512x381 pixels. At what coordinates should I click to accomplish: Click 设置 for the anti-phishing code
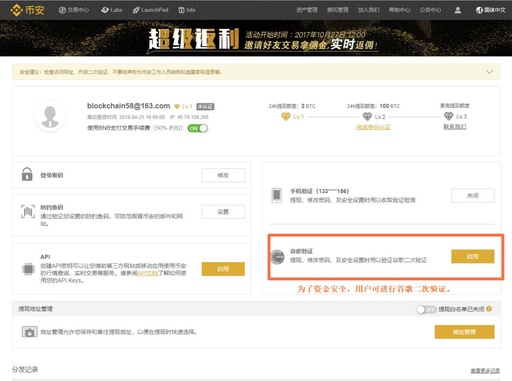pyautogui.click(x=223, y=212)
